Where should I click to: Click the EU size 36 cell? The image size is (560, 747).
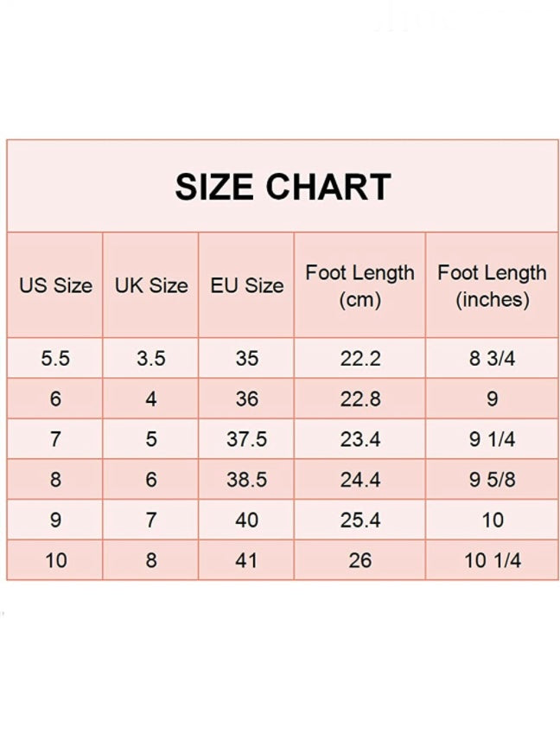246,399
